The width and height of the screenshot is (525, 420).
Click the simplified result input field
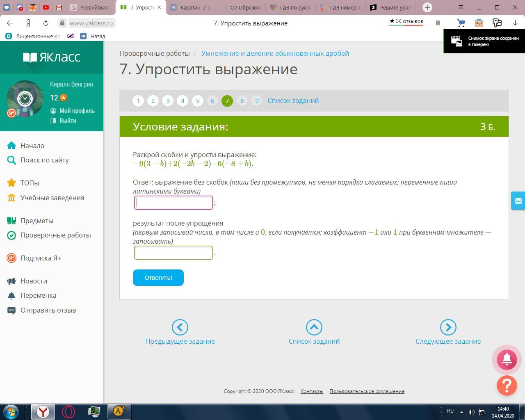(173, 253)
